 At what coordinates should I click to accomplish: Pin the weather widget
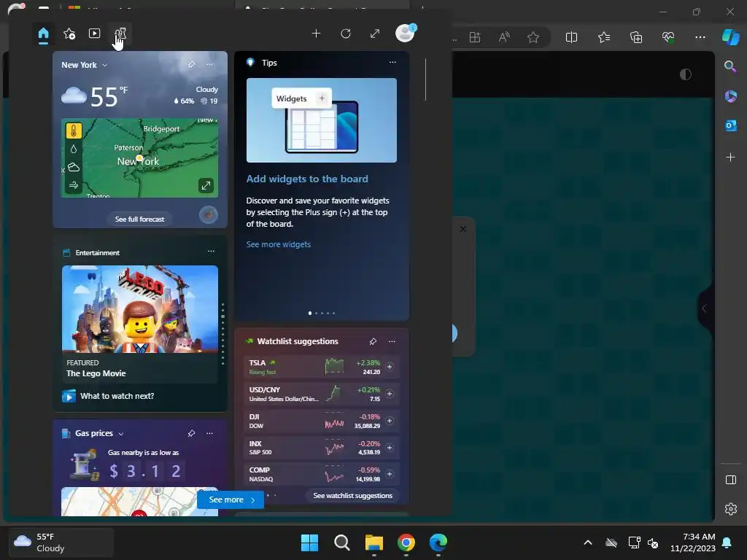click(x=191, y=64)
